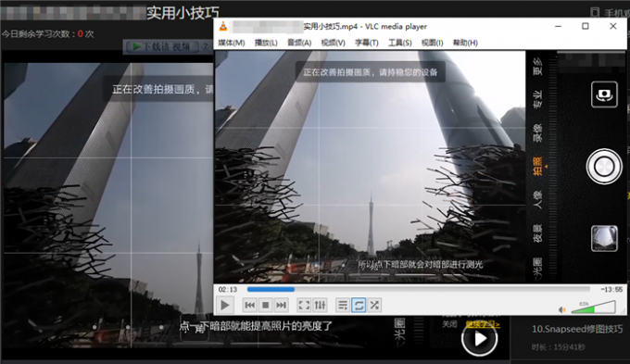
Task: Toggle the VLC playlist view
Action: pyautogui.click(x=343, y=306)
